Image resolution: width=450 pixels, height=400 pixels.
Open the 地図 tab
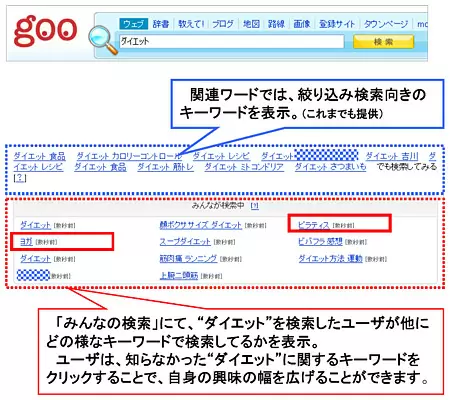251,24
